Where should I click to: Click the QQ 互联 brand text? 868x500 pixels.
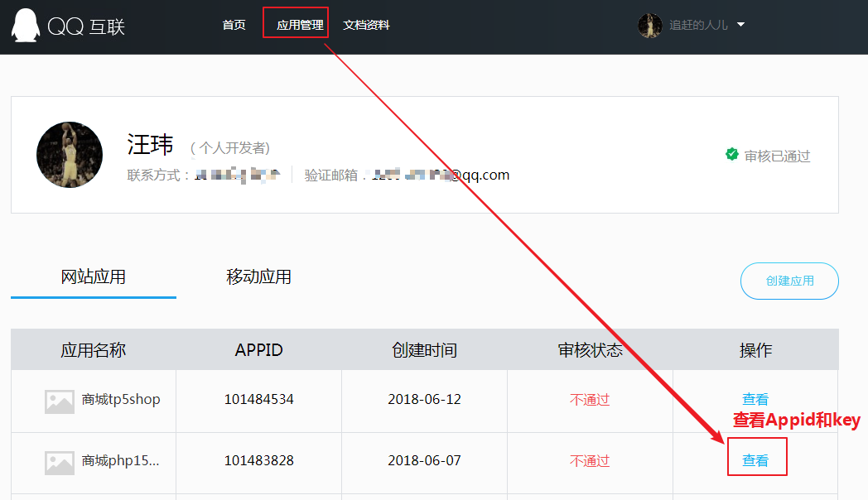point(86,26)
